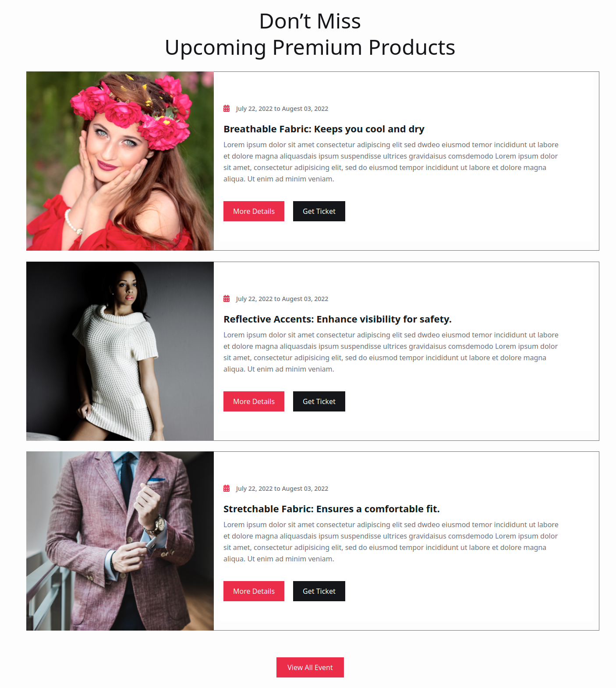Screen dimensions: 616x688
Task: Get Ticket for Stretchable Fabric event
Action: [319, 591]
